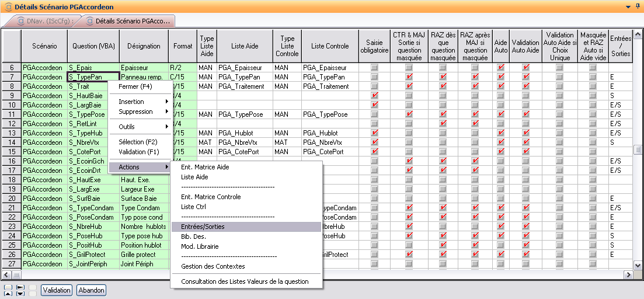Viewport: 644px width, 299px height.
Task: Uncheck Saisie obligatoire checkbox for row 13
Action: click(x=374, y=133)
